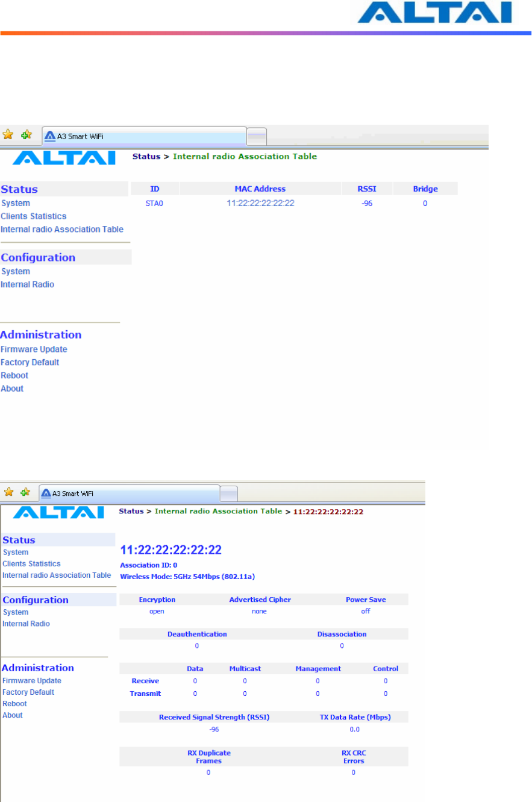This screenshot has width=532, height=802.
Task: Click TX Data Rate value 0.0
Action: 354,729
